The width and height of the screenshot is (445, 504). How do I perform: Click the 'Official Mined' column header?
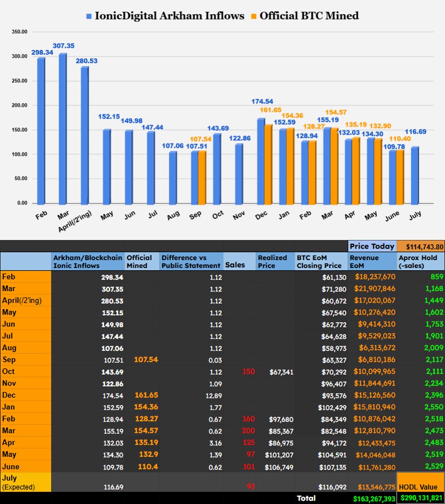coord(142,261)
